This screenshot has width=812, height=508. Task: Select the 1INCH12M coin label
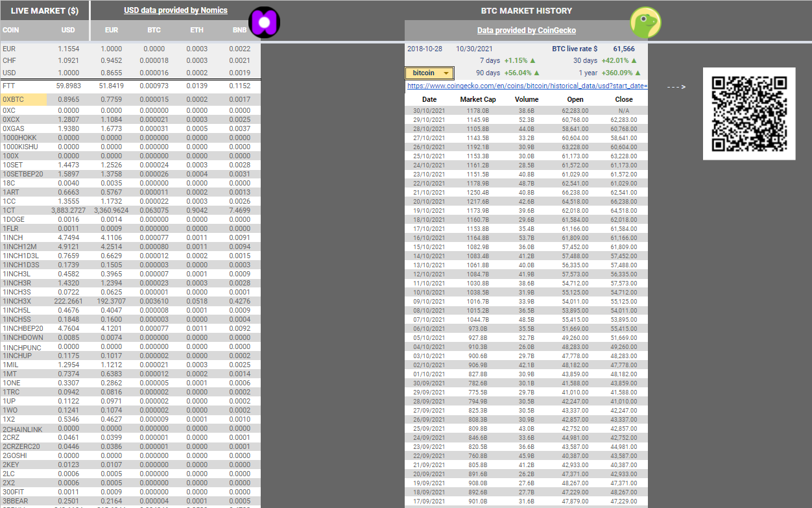tap(19, 247)
